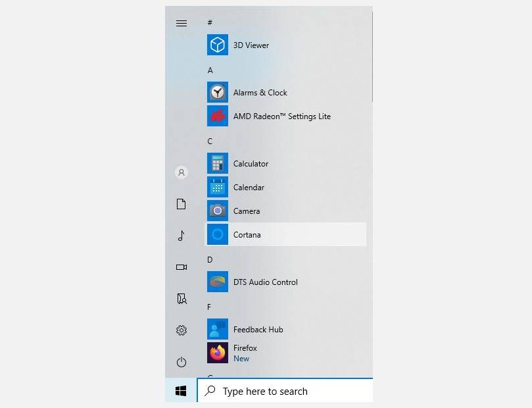Open AMD Radeon Settings Lite

coord(283,116)
